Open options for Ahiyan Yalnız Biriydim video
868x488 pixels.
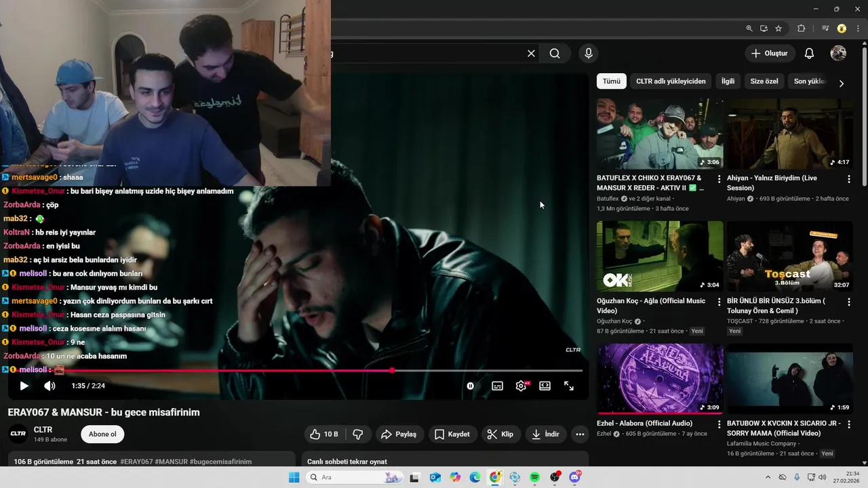click(x=849, y=179)
